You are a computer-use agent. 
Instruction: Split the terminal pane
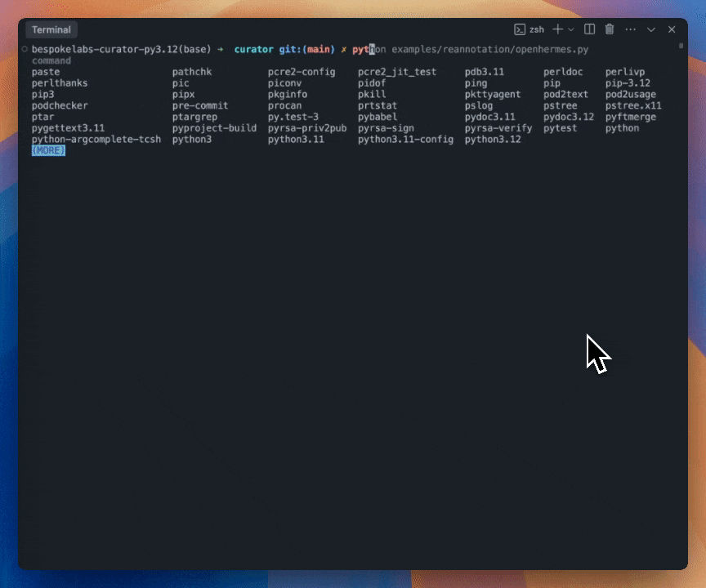[590, 29]
